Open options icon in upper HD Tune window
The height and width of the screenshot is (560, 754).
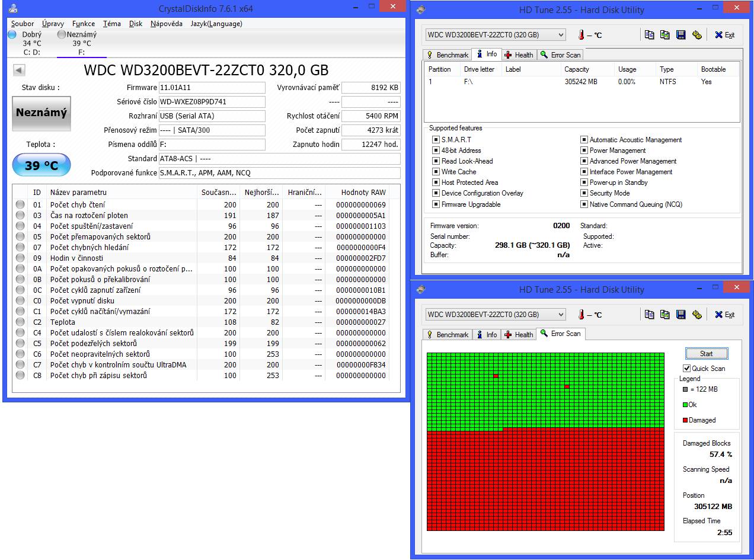coord(697,35)
